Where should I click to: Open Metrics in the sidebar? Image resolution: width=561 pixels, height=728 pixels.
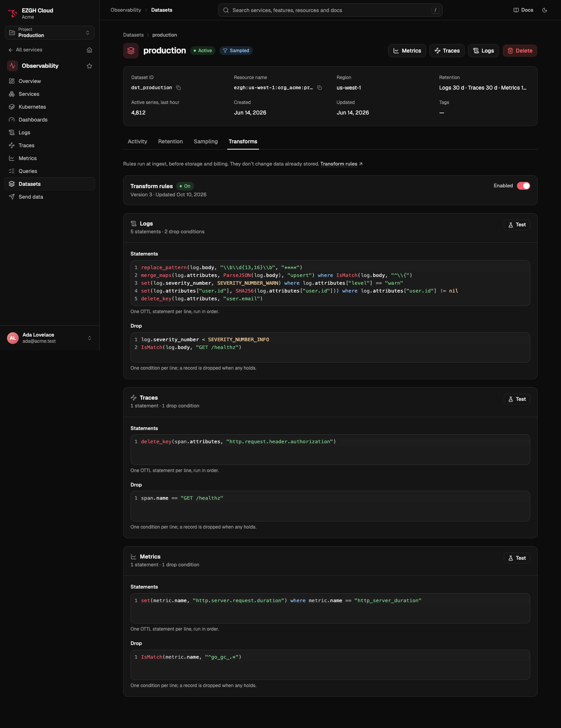coord(49,158)
